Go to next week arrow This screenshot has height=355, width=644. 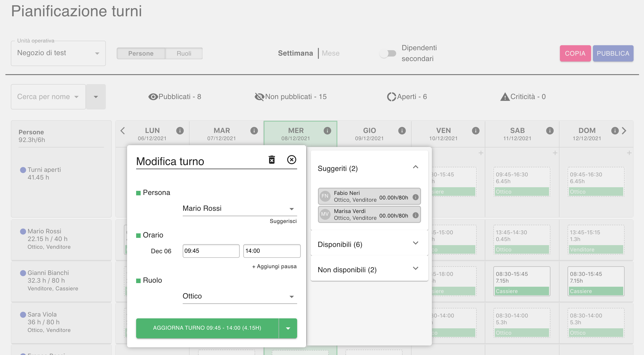(624, 130)
